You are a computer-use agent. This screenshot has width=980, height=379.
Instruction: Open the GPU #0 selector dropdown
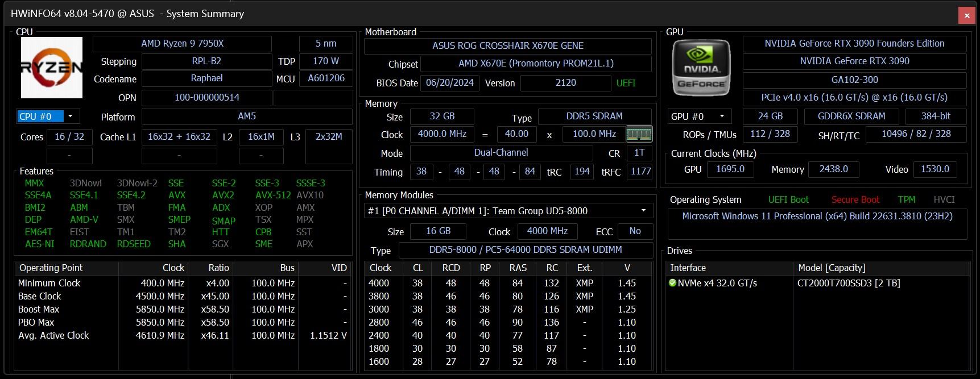(700, 116)
